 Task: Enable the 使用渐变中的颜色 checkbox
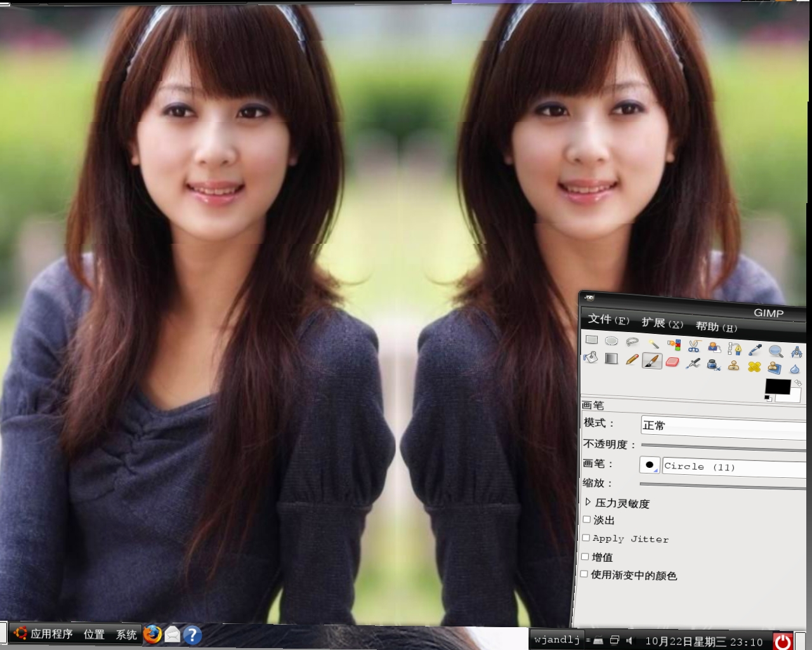coord(584,574)
